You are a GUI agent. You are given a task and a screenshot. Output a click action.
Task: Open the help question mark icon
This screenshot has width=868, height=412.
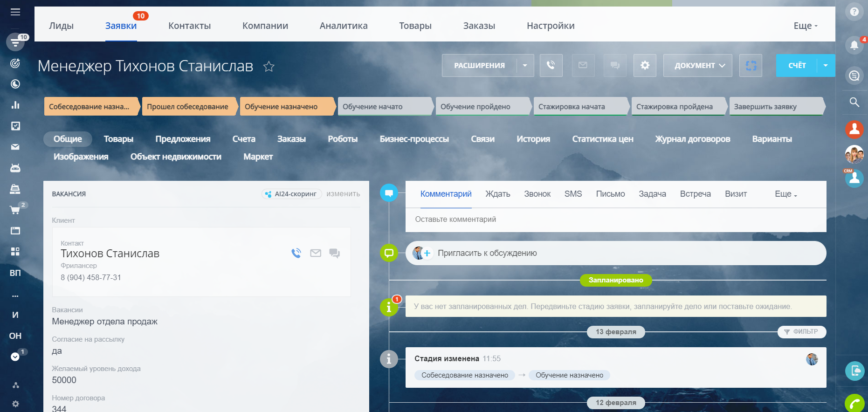(x=854, y=12)
